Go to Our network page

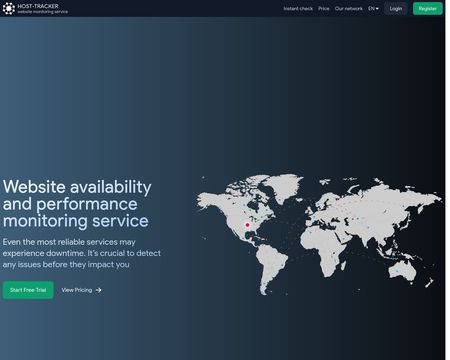pyautogui.click(x=349, y=9)
